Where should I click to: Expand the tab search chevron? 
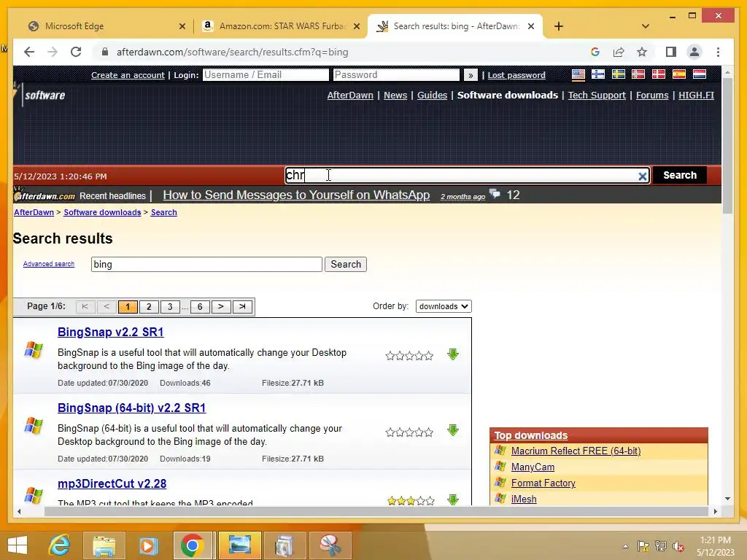pyautogui.click(x=646, y=26)
